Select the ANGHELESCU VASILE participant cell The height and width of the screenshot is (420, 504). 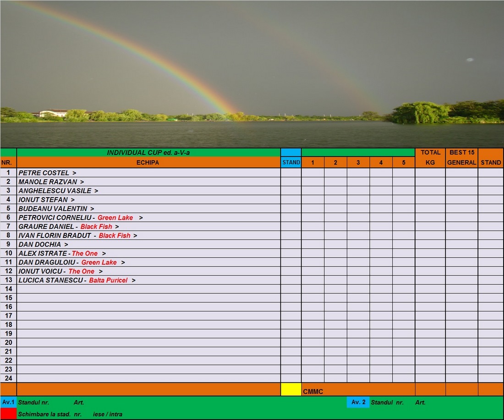(x=55, y=191)
